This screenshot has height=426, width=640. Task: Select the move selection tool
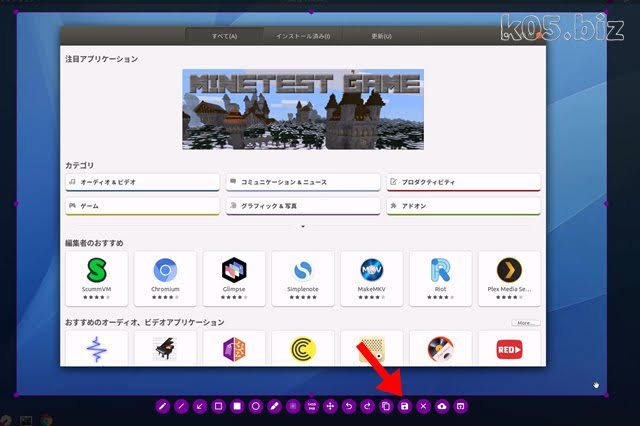coord(330,406)
